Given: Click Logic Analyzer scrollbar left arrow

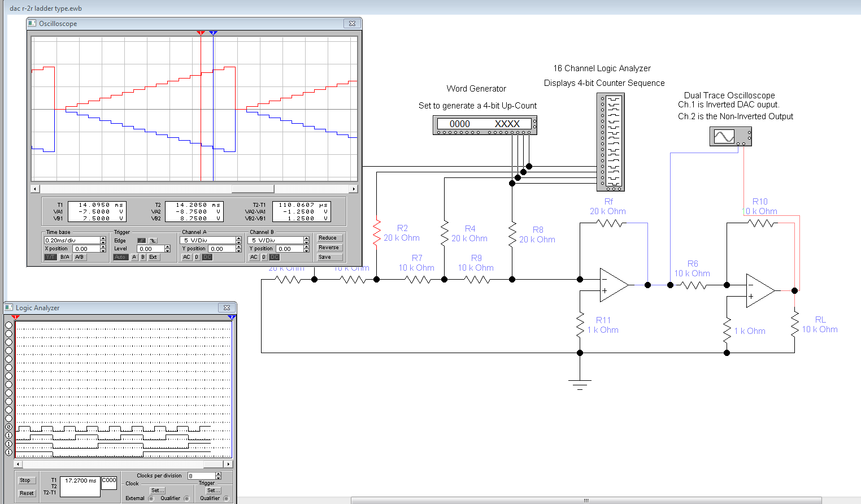Looking at the screenshot, I should click(18, 464).
